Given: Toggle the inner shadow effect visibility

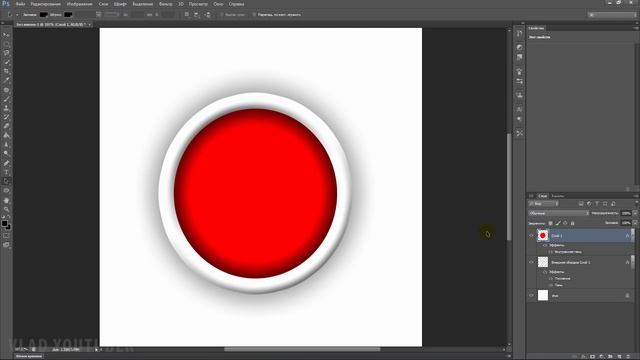Looking at the screenshot, I should pos(551,252).
